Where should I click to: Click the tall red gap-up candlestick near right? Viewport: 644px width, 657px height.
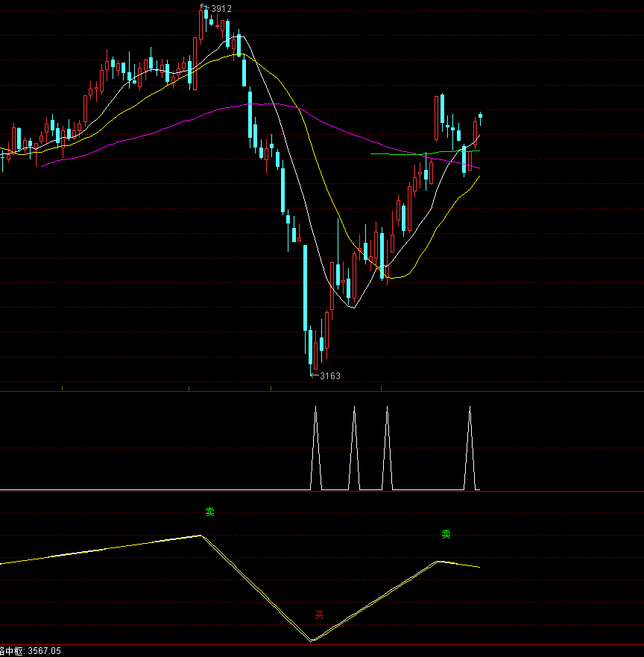pos(436,117)
